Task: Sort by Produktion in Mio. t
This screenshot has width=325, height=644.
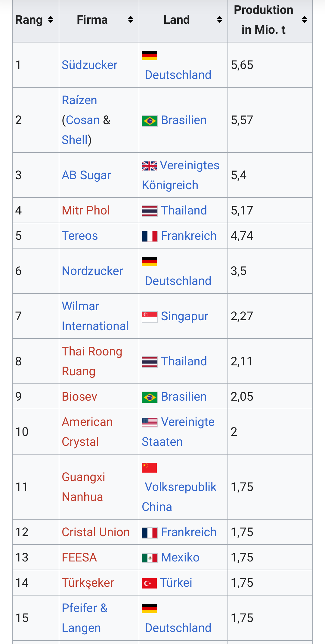Action: (305, 20)
